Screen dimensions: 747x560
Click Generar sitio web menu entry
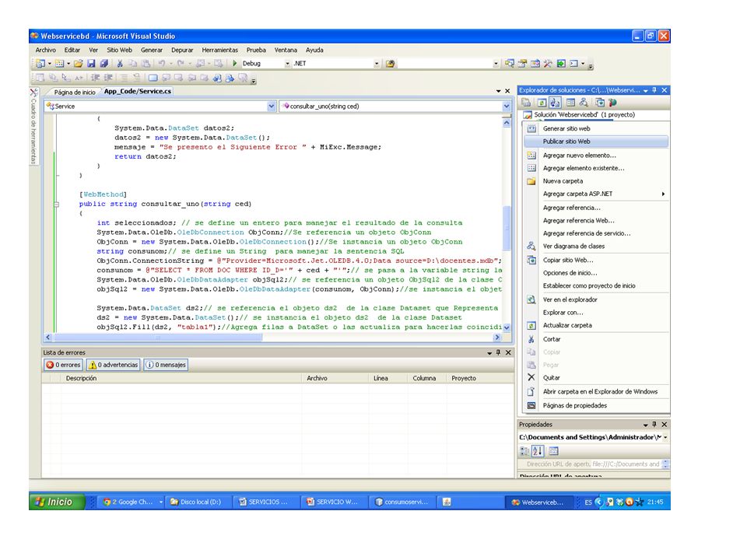pyautogui.click(x=596, y=128)
